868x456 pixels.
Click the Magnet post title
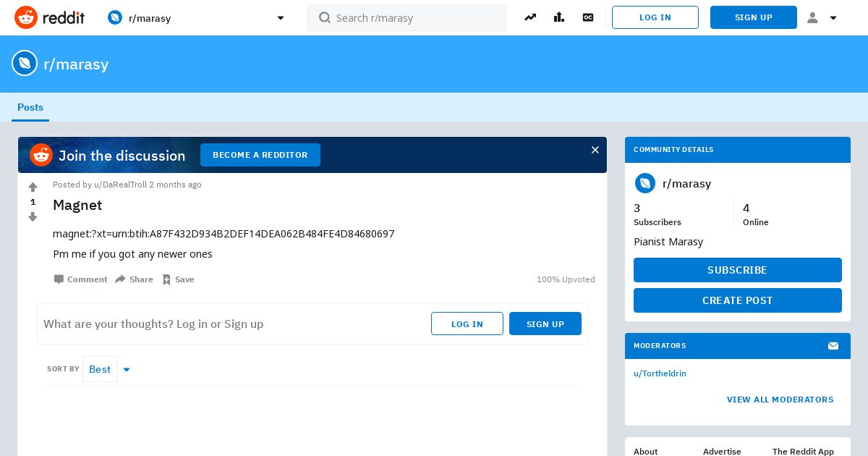(x=77, y=205)
